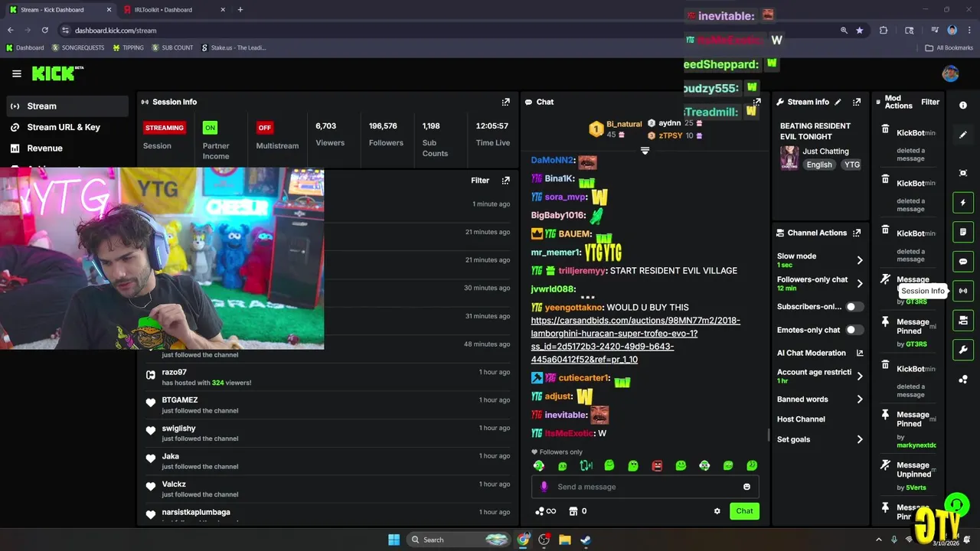Viewport: 980px width, 551px height.
Task: Click the BTGAMEZ follow event
Action: click(x=328, y=405)
